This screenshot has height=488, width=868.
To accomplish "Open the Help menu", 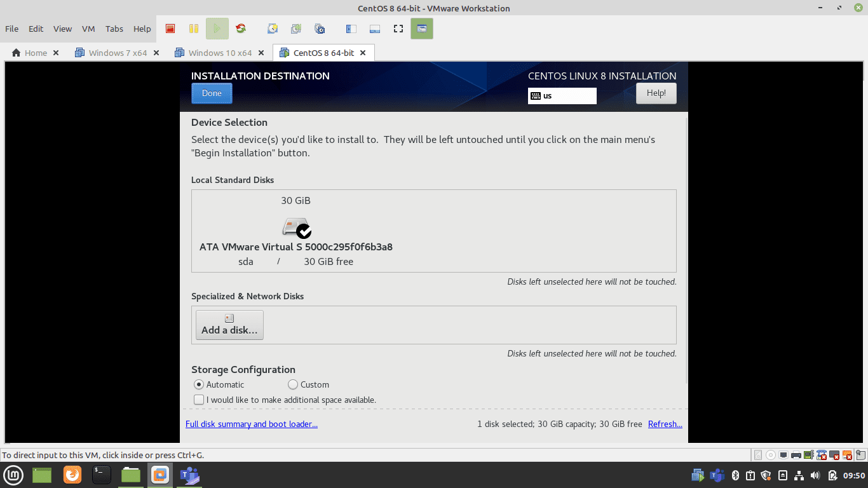I will pyautogui.click(x=142, y=29).
